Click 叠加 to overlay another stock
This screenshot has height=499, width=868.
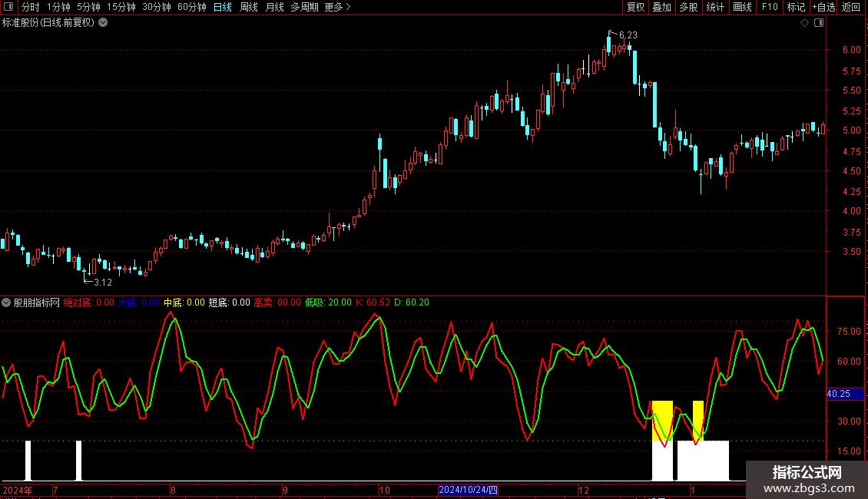(x=661, y=7)
